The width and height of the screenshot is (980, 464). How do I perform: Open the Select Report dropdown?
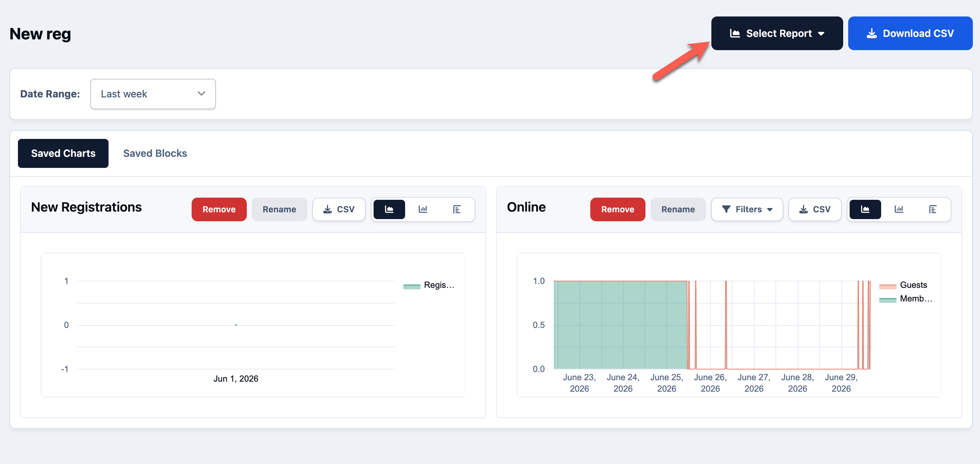[777, 33]
